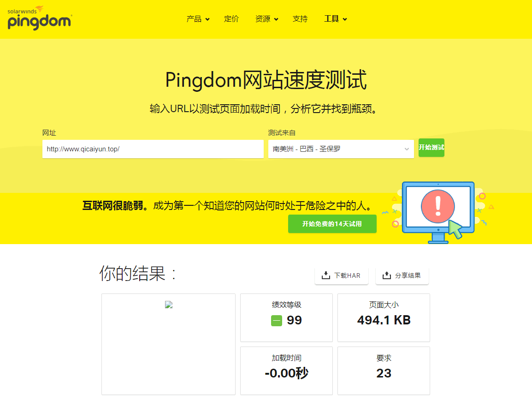Click the 要求 23 requests card
The width and height of the screenshot is (532, 401).
(384, 371)
